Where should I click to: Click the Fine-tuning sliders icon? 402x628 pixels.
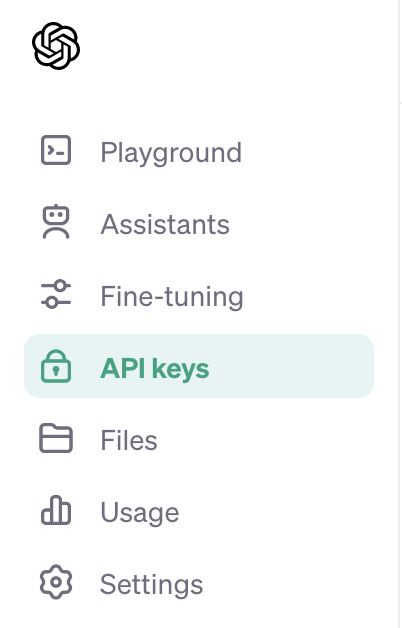pyautogui.click(x=56, y=294)
